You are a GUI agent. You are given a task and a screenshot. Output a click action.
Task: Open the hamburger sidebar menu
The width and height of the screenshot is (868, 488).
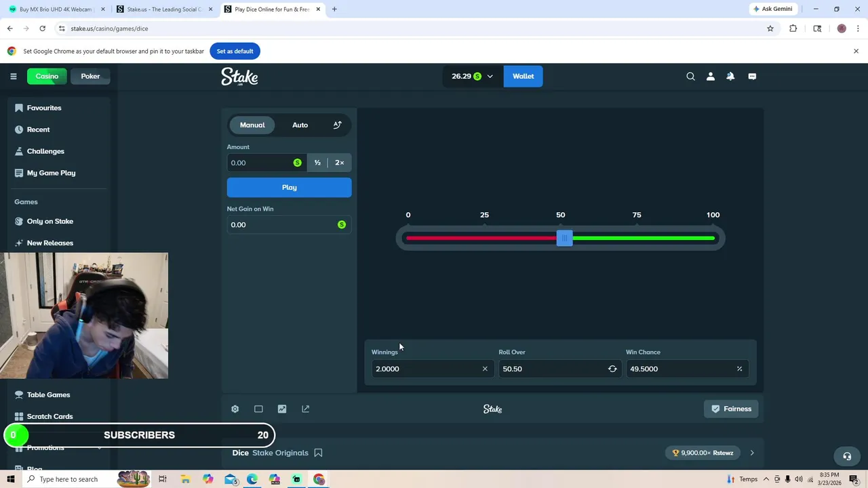13,76
